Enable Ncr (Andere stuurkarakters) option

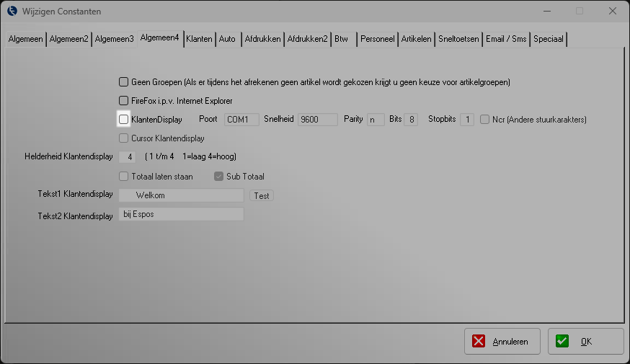[x=485, y=120]
